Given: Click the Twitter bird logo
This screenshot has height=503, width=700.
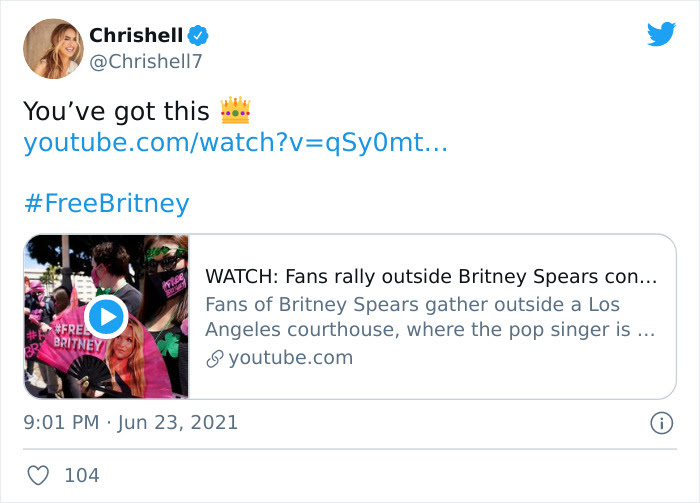Looking at the screenshot, I should tap(661, 34).
